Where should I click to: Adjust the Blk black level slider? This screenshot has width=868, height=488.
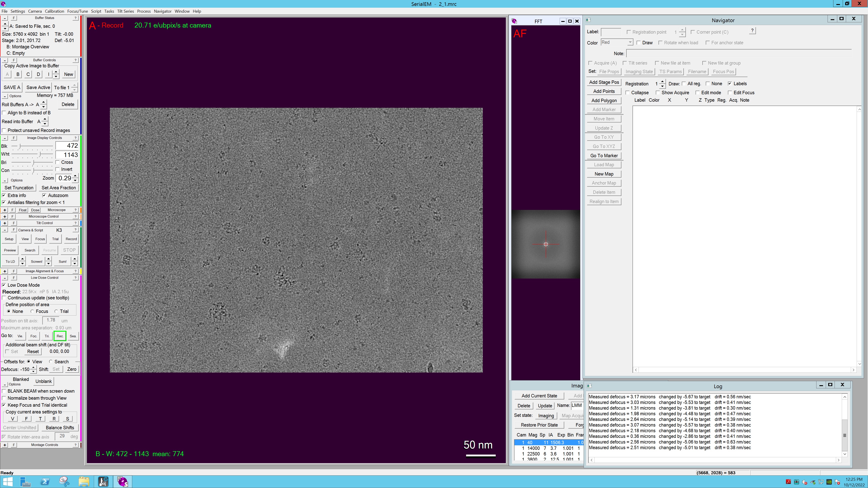32,146
